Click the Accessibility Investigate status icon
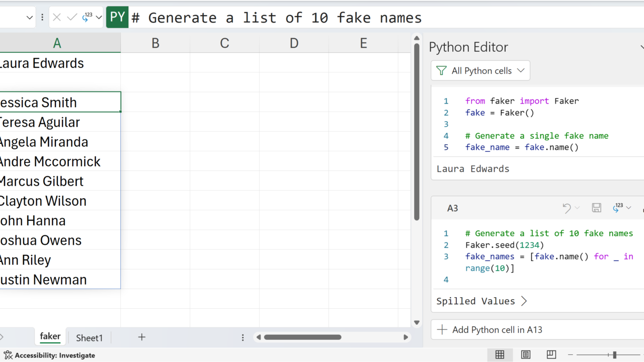644x362 pixels. tap(8, 355)
